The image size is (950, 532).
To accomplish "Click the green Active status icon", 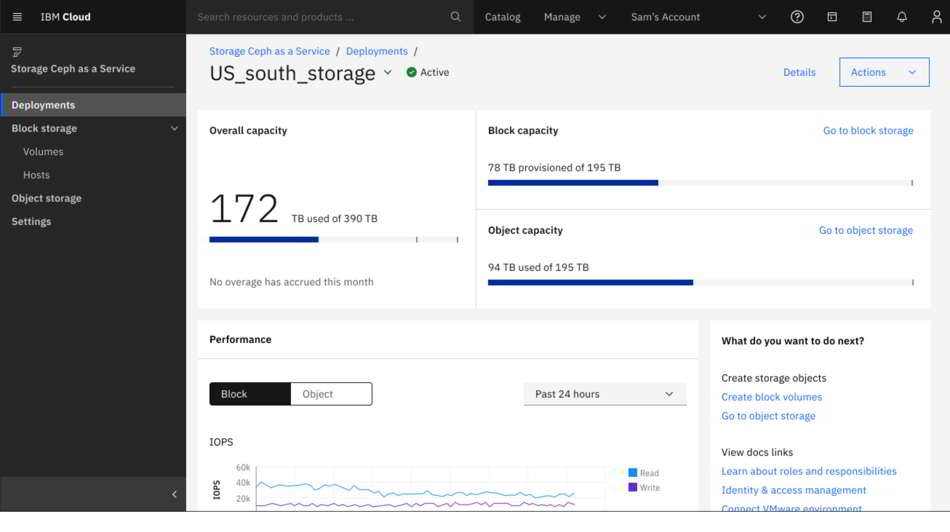I will [411, 72].
